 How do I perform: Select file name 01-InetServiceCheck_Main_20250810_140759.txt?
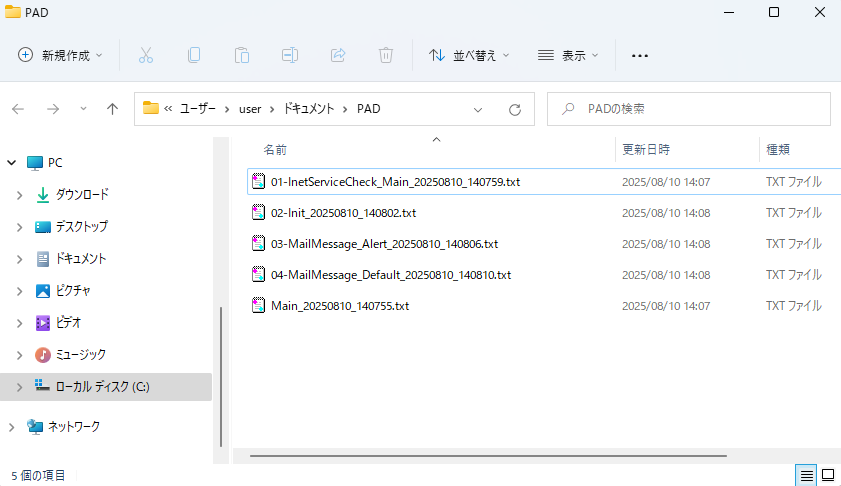(x=395, y=182)
